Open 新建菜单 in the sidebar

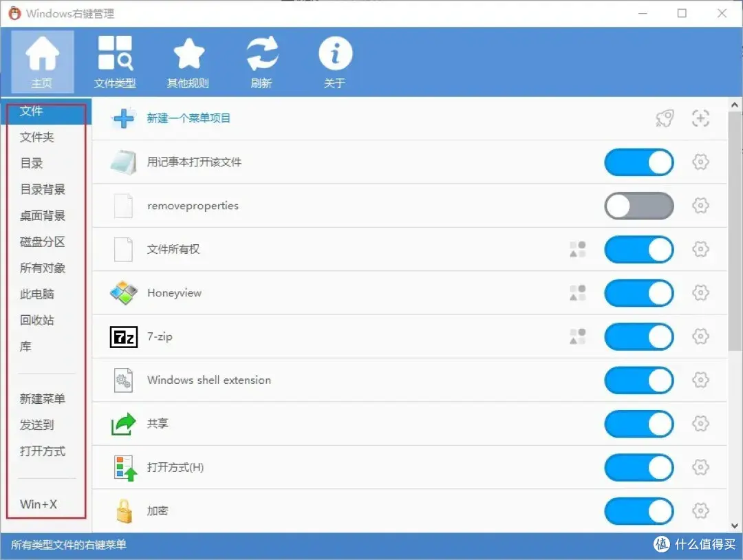[43, 399]
